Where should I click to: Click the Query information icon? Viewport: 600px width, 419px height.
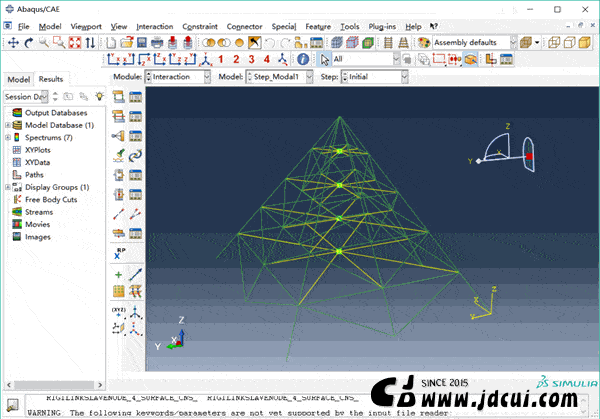[x=303, y=59]
